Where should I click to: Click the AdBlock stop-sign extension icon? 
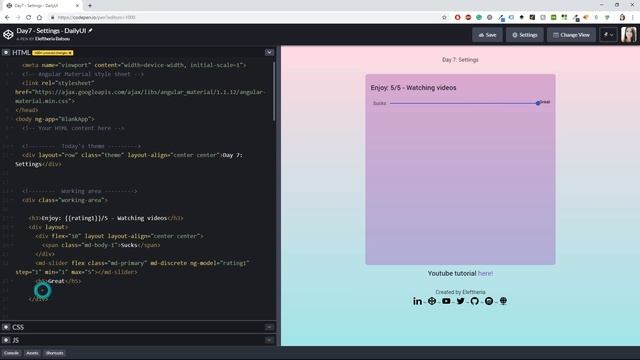(x=468, y=17)
